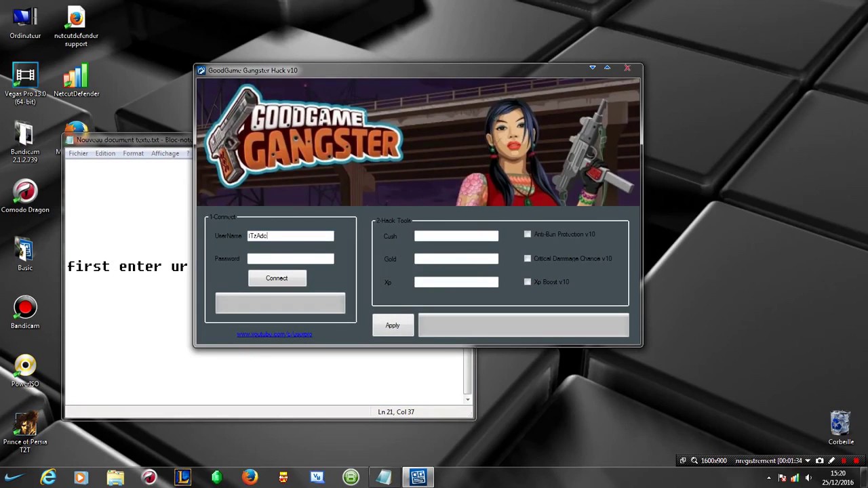Open NetcutDefender desktop icon

click(x=76, y=81)
